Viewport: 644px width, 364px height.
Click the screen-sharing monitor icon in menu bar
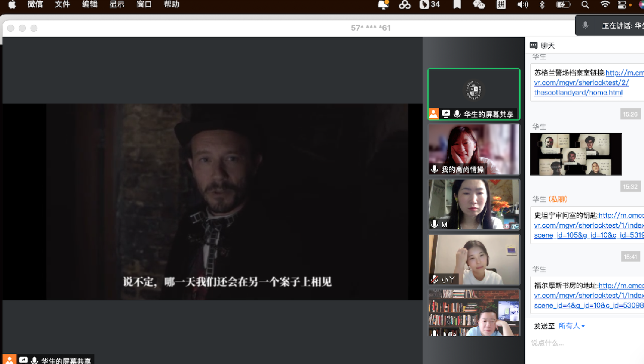click(384, 5)
